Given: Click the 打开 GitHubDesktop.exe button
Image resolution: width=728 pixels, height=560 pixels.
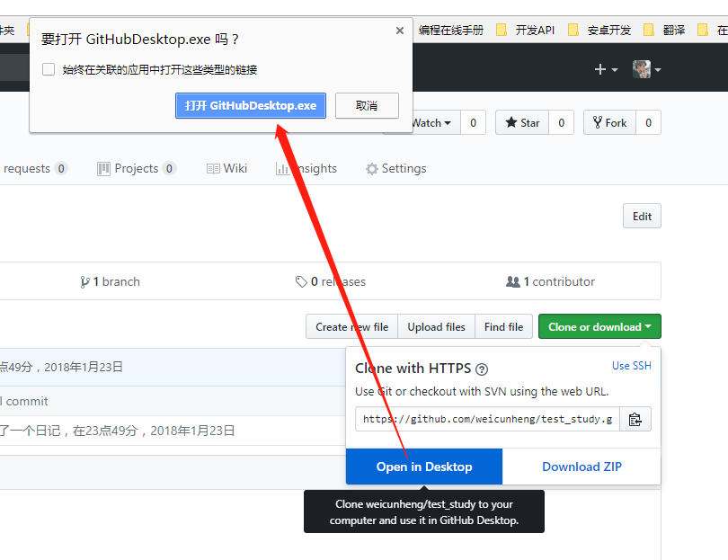Looking at the screenshot, I should (x=251, y=106).
